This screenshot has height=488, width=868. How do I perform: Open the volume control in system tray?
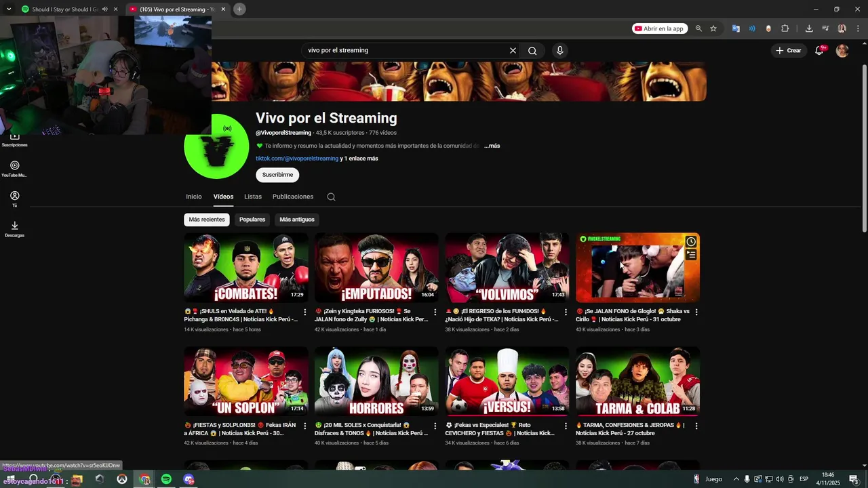coord(780,479)
